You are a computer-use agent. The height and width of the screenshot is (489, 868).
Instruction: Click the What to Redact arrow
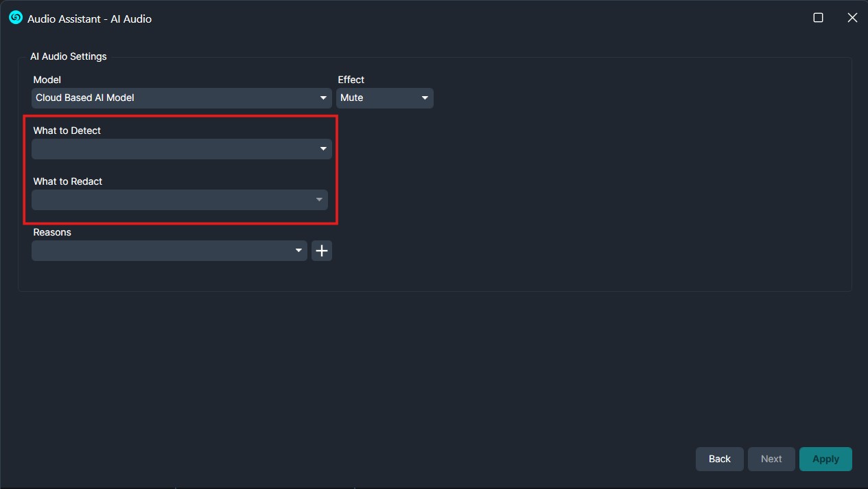point(319,200)
